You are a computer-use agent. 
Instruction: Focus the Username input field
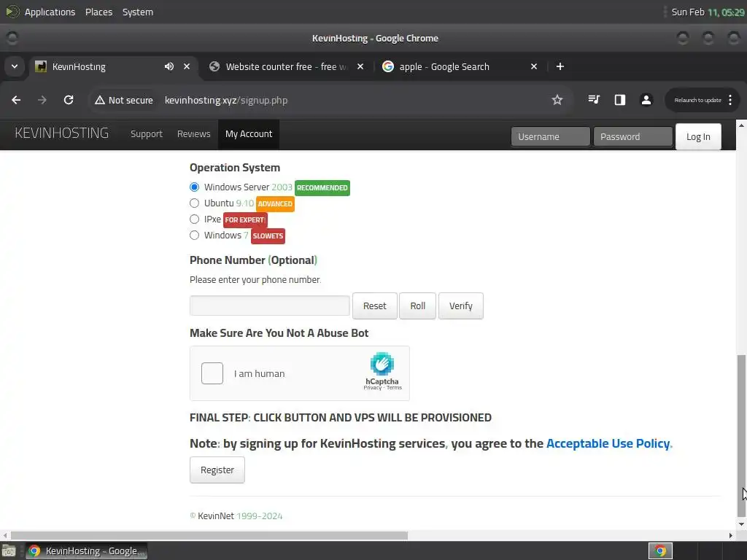(550, 136)
